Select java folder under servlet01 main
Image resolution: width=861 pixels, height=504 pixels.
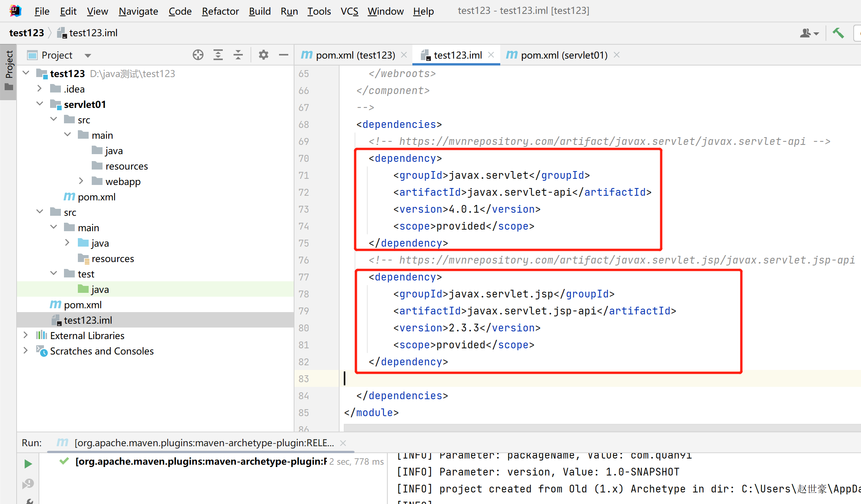107,151
